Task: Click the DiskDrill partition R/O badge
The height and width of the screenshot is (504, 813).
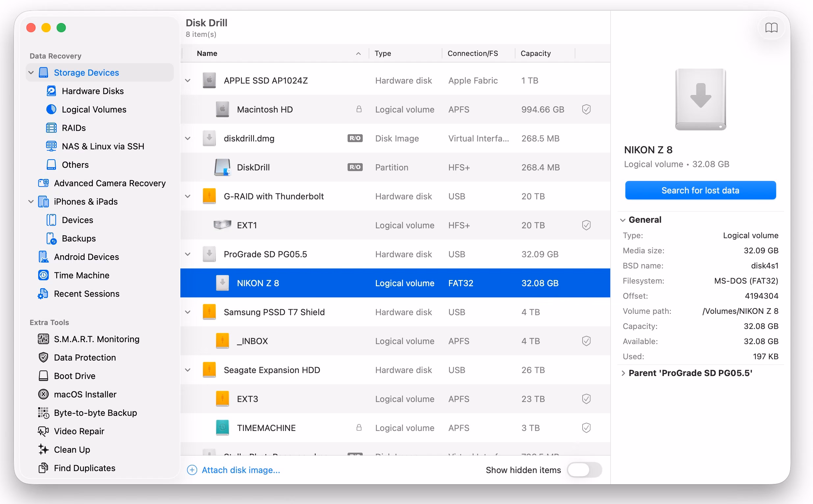Action: tap(355, 167)
